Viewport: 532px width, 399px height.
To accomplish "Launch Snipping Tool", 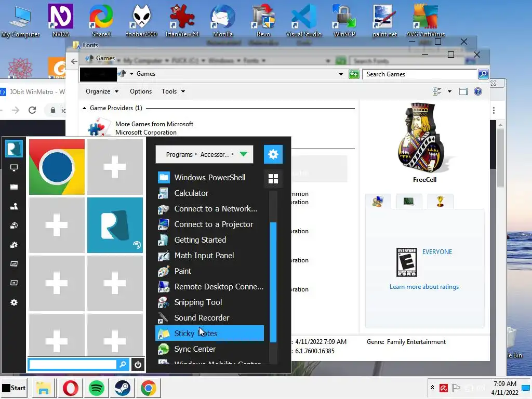I will click(210, 302).
